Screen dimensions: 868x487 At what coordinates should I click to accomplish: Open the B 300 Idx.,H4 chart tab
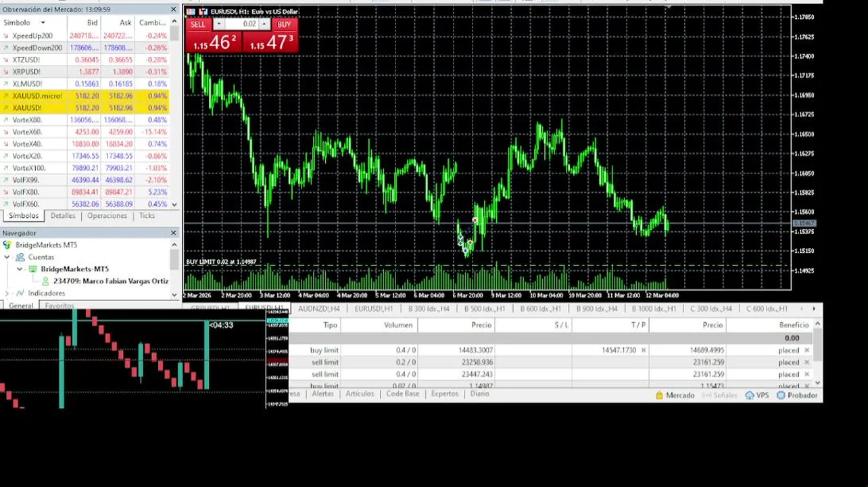[x=429, y=309]
